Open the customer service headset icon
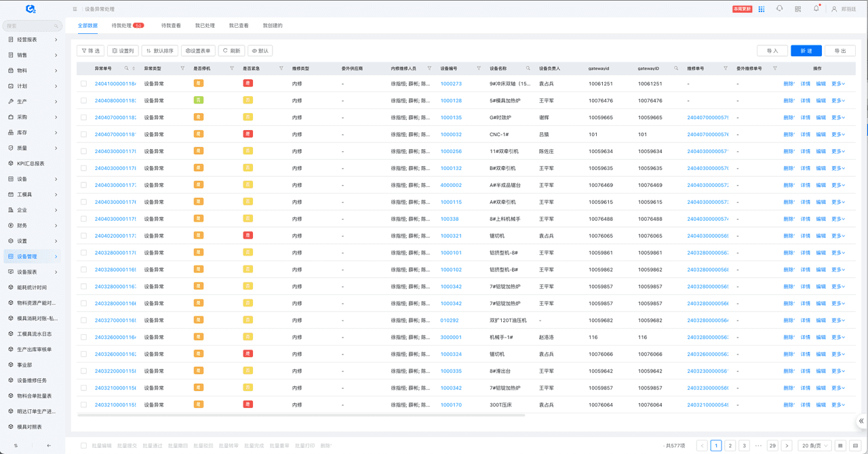 click(x=779, y=9)
